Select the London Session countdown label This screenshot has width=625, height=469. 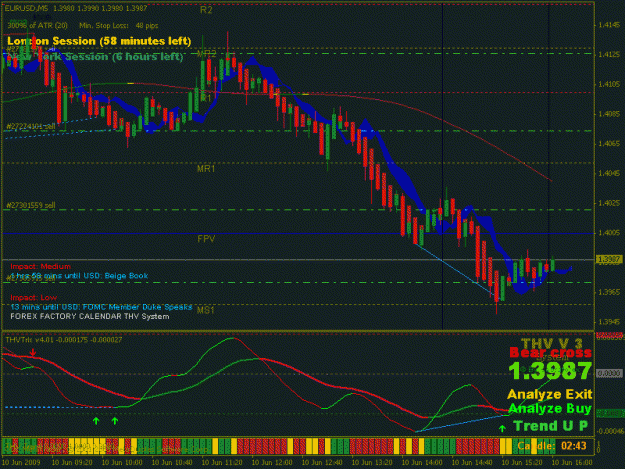coord(99,41)
